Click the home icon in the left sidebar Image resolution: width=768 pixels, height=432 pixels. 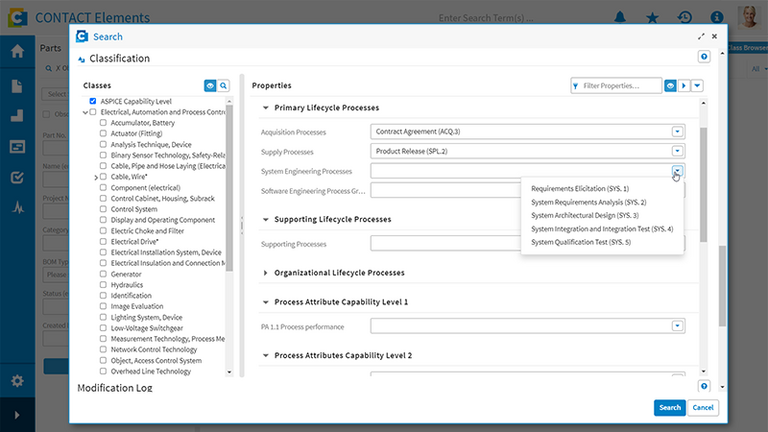coord(17,51)
